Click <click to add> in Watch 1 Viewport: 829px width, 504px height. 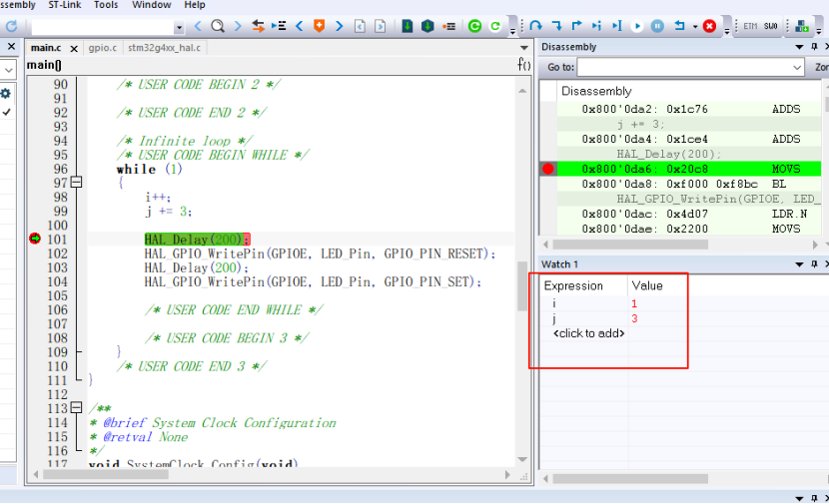[x=588, y=333]
